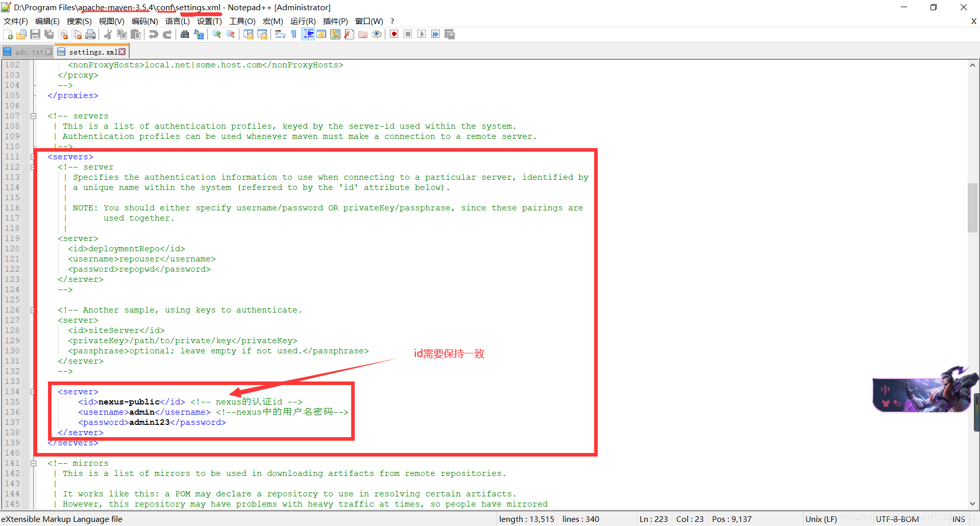Start macro recording with the red record icon

point(394,34)
